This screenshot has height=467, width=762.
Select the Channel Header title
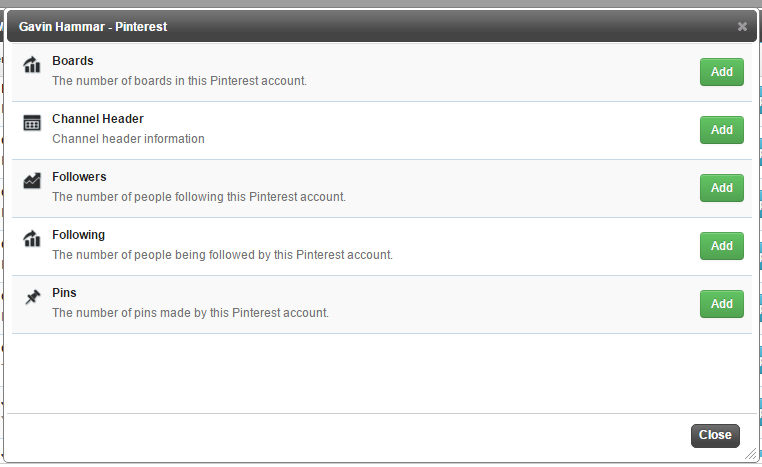(98, 119)
